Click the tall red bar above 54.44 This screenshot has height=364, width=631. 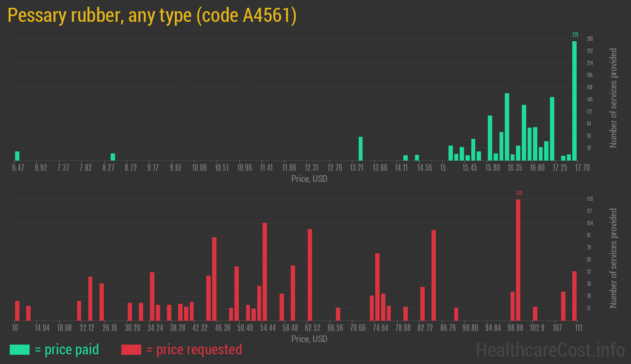coord(265,272)
